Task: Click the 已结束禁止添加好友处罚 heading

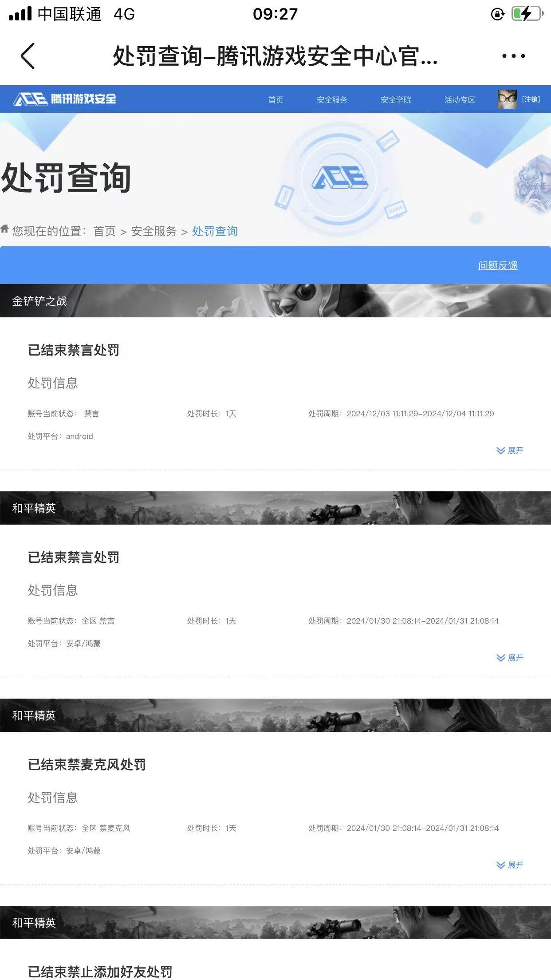Action: [x=100, y=972]
